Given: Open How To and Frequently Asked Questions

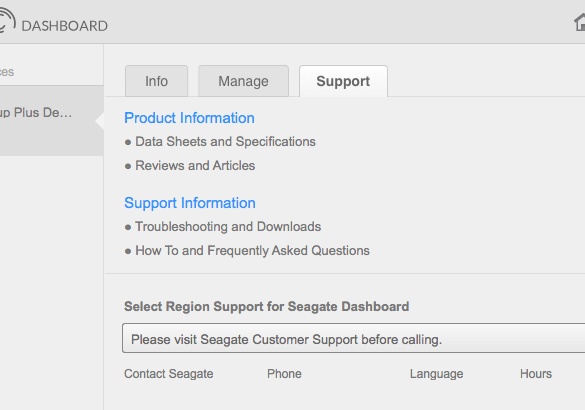Looking at the screenshot, I should coord(252,251).
